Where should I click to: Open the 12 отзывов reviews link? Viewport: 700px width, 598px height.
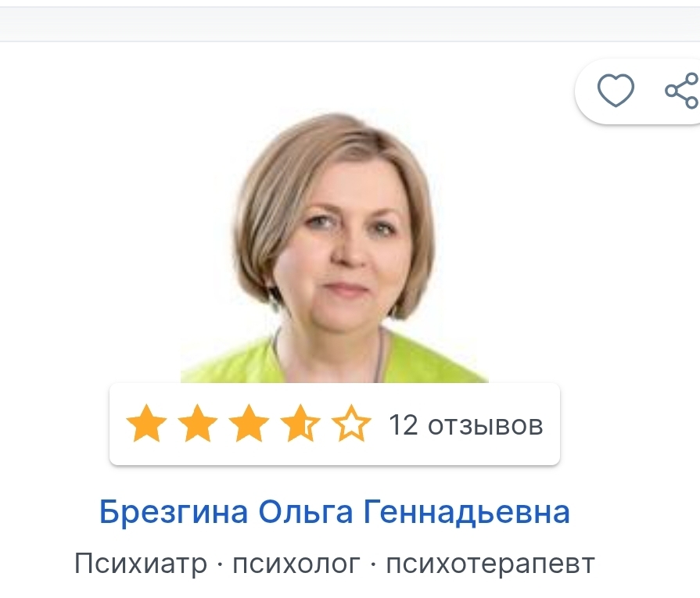pos(466,424)
